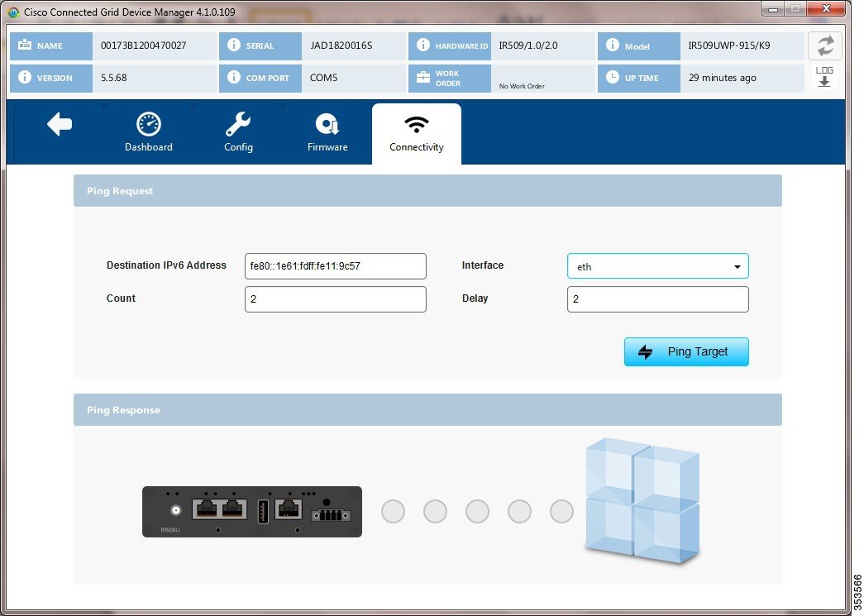Click the Ping Response section header

point(427,410)
